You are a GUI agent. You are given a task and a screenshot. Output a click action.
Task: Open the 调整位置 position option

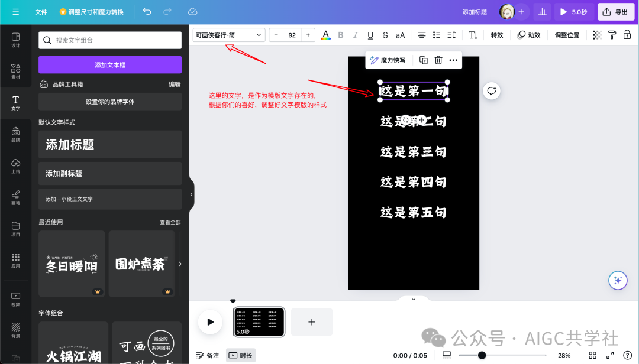pyautogui.click(x=567, y=35)
